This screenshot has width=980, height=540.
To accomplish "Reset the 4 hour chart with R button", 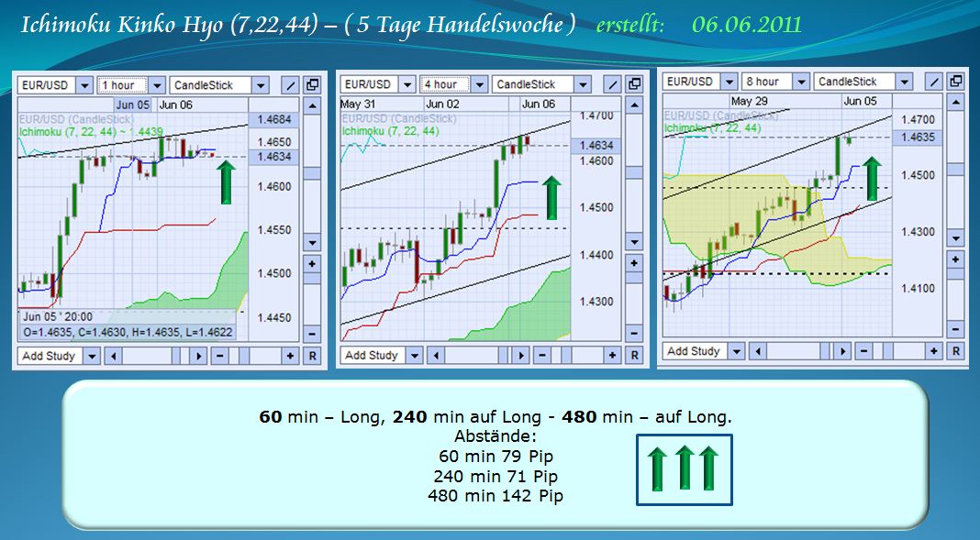I will [x=634, y=356].
